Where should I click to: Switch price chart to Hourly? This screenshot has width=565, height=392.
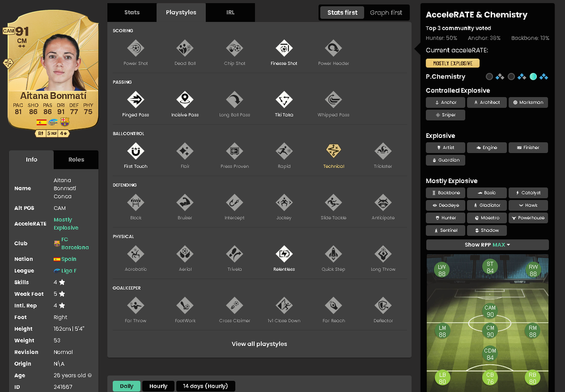pyautogui.click(x=158, y=386)
